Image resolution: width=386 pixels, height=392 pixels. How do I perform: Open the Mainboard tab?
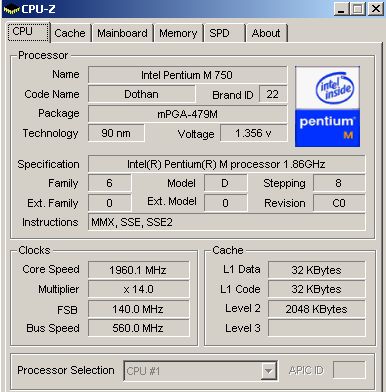pos(123,33)
